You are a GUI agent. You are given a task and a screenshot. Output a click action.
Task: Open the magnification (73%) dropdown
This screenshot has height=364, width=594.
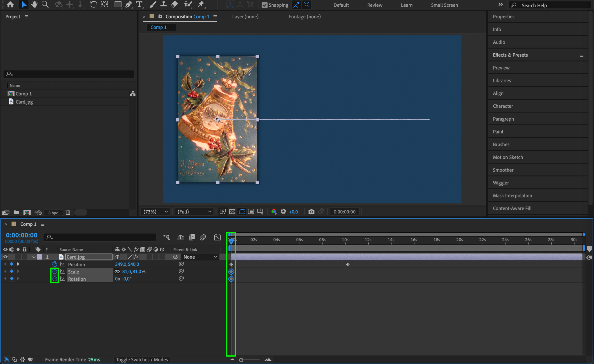(156, 212)
